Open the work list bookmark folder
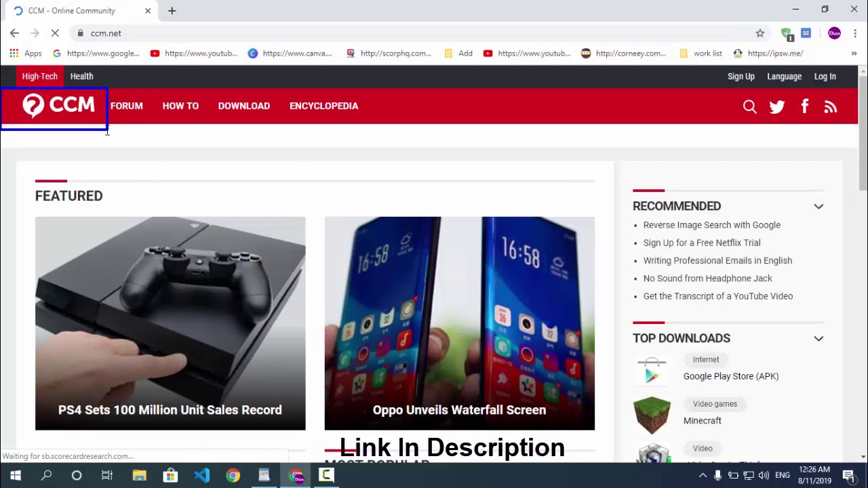This screenshot has height=488, width=868. click(x=701, y=54)
